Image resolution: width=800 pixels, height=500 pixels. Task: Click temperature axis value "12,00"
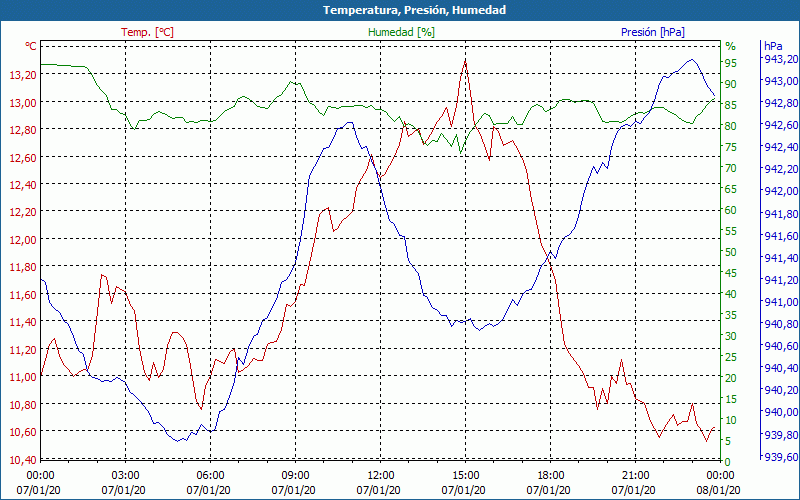pos(23,240)
